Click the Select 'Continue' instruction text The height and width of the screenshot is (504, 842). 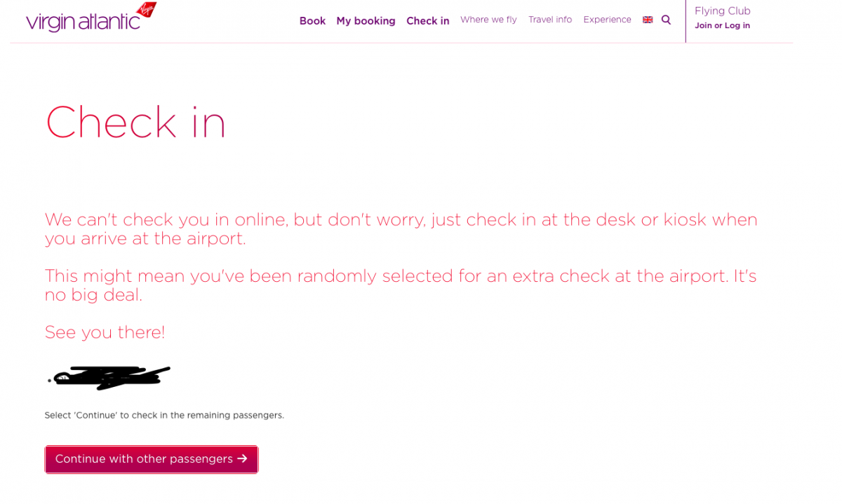point(164,415)
